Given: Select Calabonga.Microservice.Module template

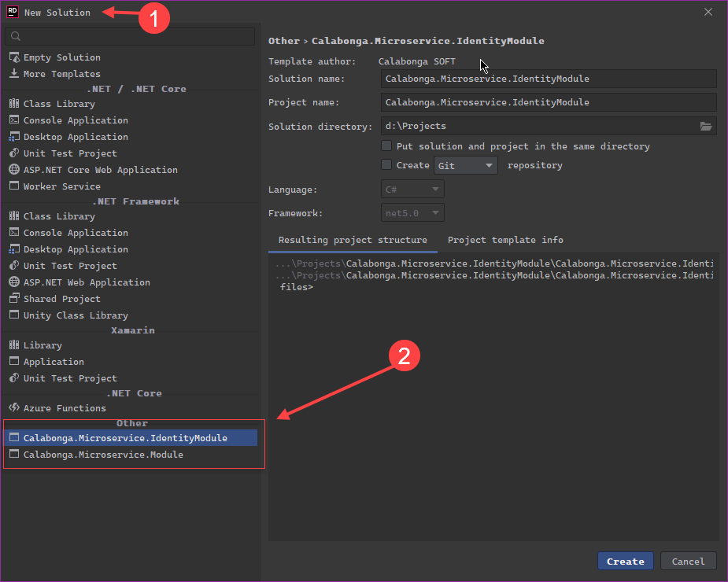Looking at the screenshot, I should tap(102, 455).
